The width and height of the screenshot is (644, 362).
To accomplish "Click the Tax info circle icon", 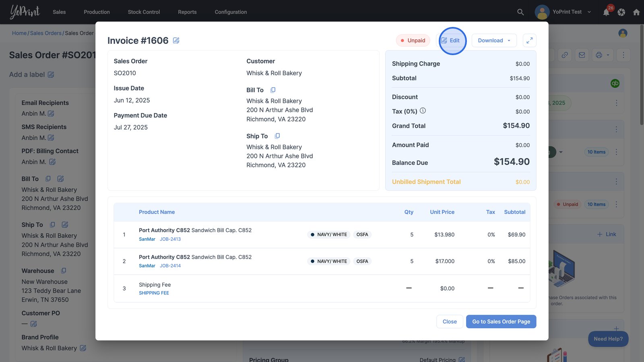I will click(423, 111).
